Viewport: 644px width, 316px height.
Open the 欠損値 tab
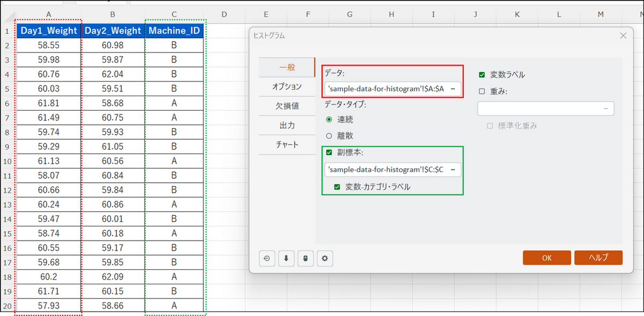(287, 106)
